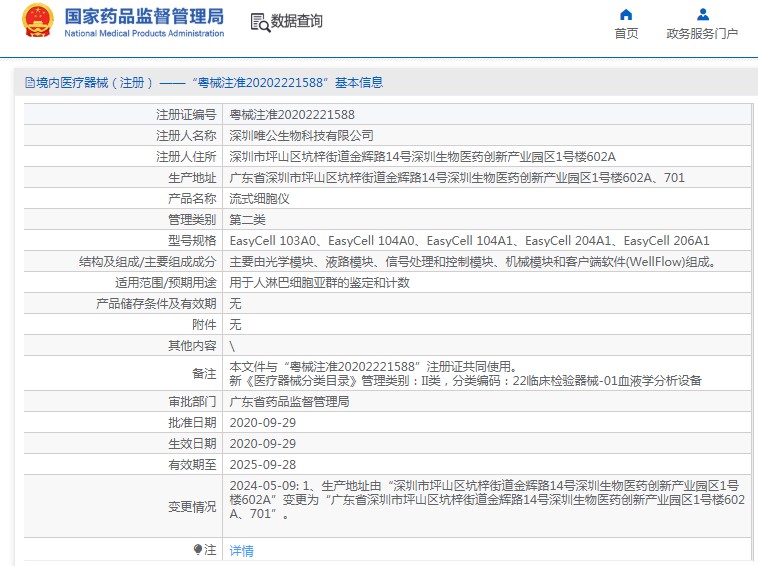
Task: Click the 数据查询 search document icon
Action: 259,22
